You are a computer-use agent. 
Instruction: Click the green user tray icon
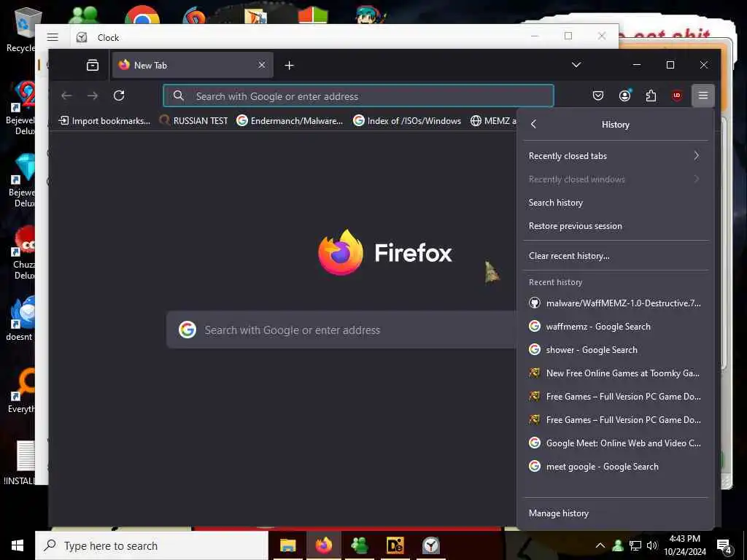[618, 545]
